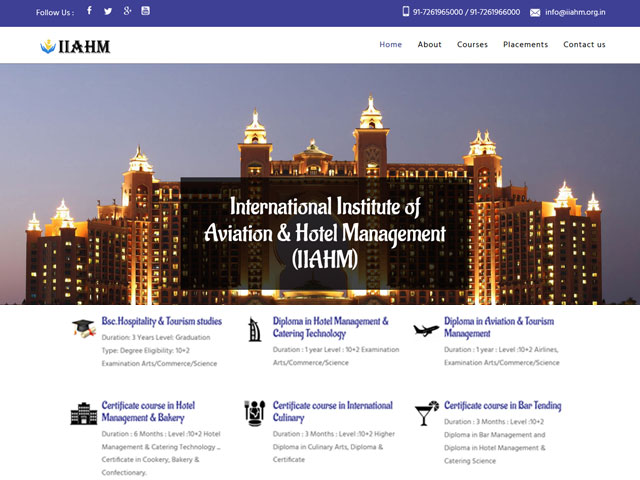The width and height of the screenshot is (640, 480).
Task: Open Certificate course in Hotel Management & Bakery
Action: (x=148, y=411)
